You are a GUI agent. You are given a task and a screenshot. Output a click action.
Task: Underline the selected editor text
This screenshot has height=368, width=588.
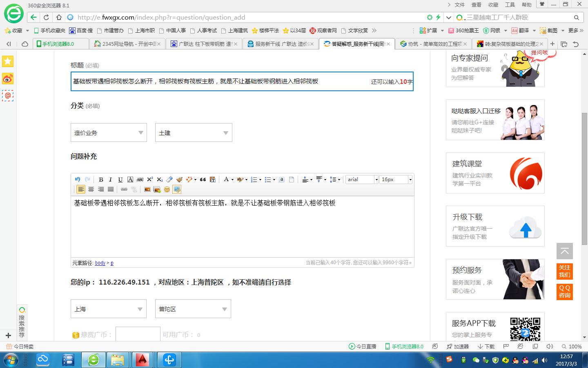click(120, 180)
